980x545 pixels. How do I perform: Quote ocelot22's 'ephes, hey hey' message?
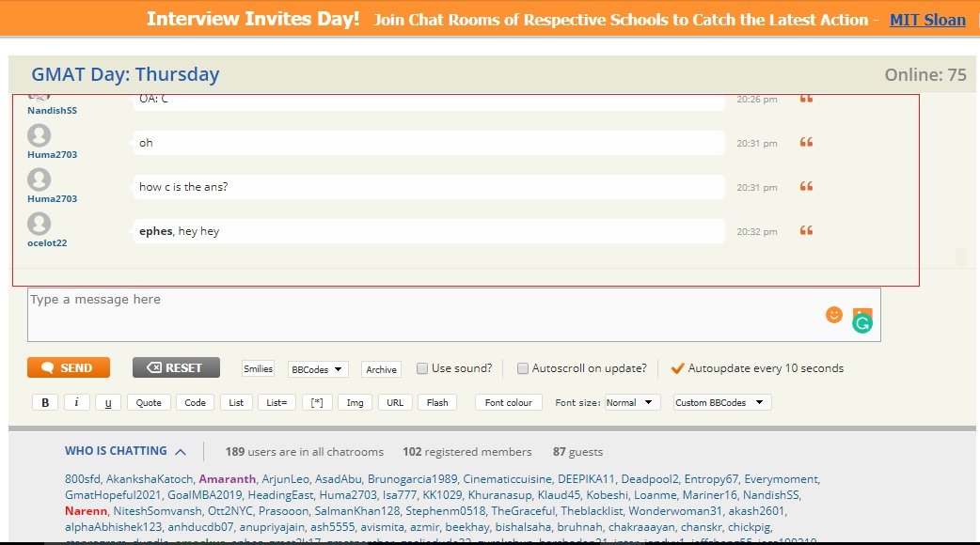806,231
